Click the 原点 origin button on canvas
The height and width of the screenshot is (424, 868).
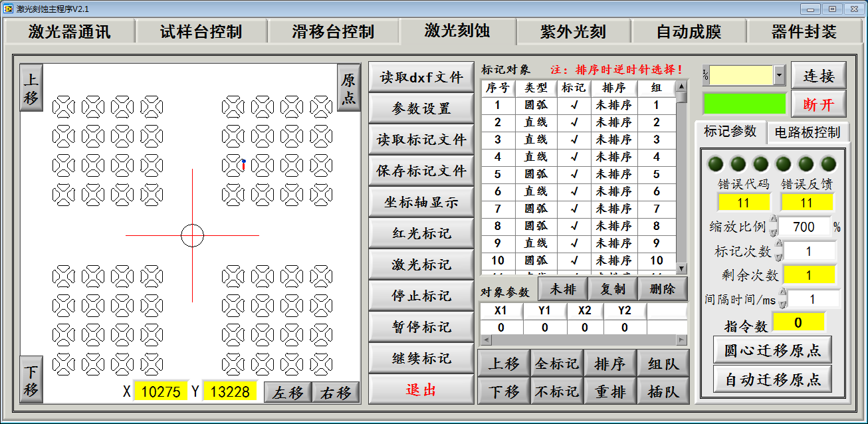coord(348,88)
